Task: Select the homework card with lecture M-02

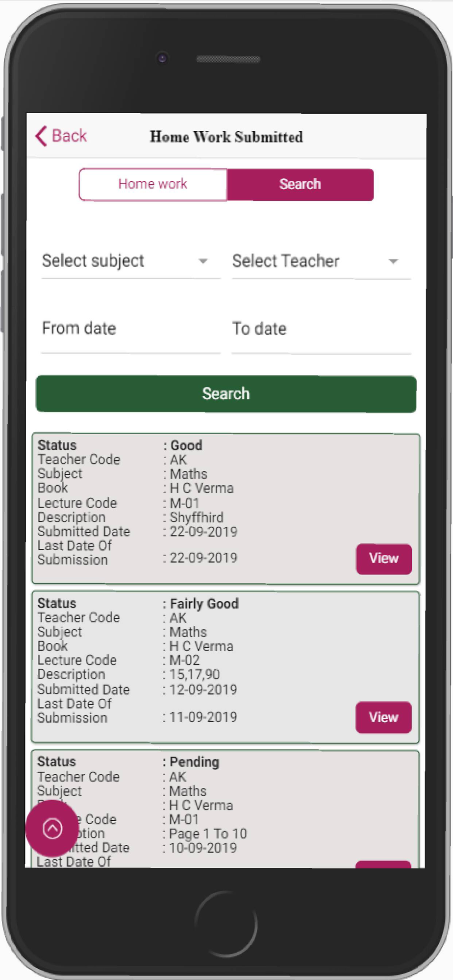Action: click(x=226, y=667)
